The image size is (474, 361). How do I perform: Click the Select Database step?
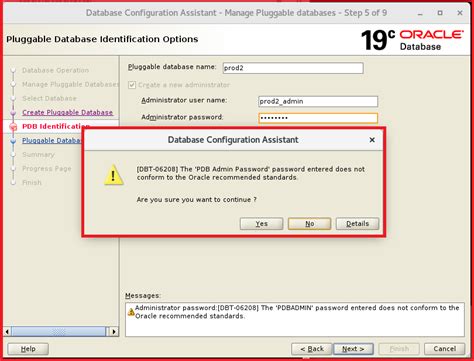[x=49, y=98]
